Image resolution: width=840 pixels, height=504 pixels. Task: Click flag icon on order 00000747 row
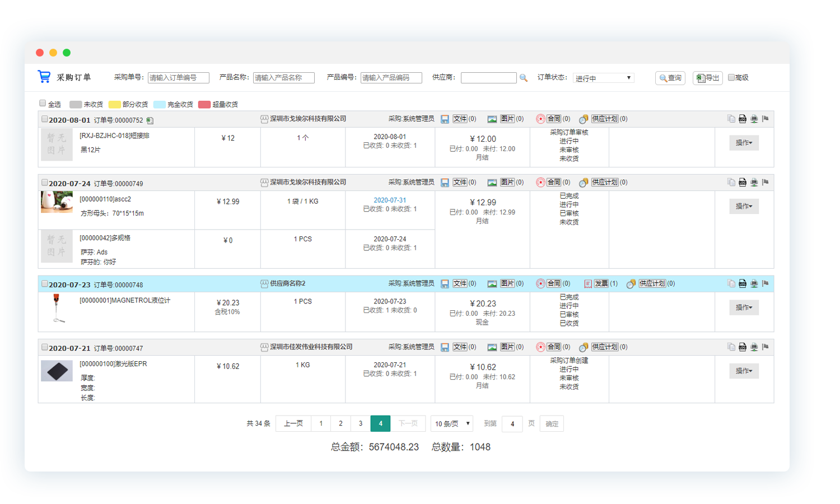pyautogui.click(x=766, y=347)
